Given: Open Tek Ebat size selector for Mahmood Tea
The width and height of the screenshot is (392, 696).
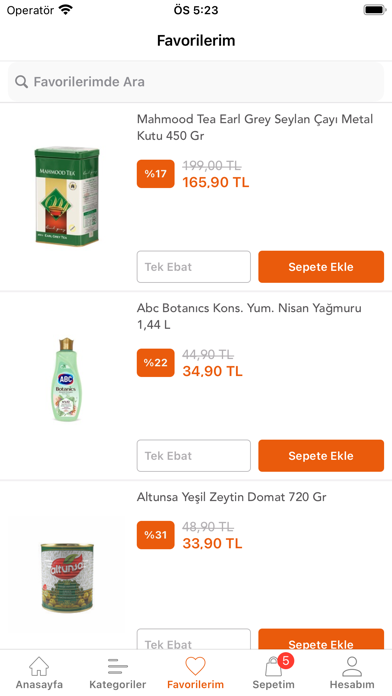Looking at the screenshot, I should tap(194, 267).
